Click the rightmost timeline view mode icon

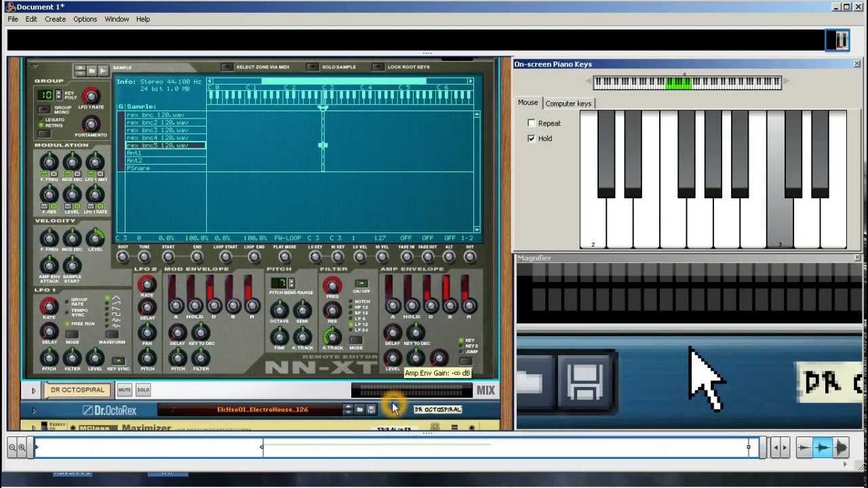(841, 447)
